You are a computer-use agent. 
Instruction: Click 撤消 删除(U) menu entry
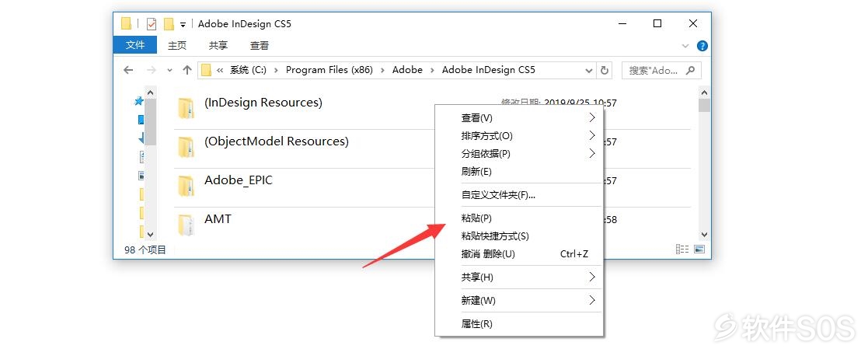[x=518, y=253]
